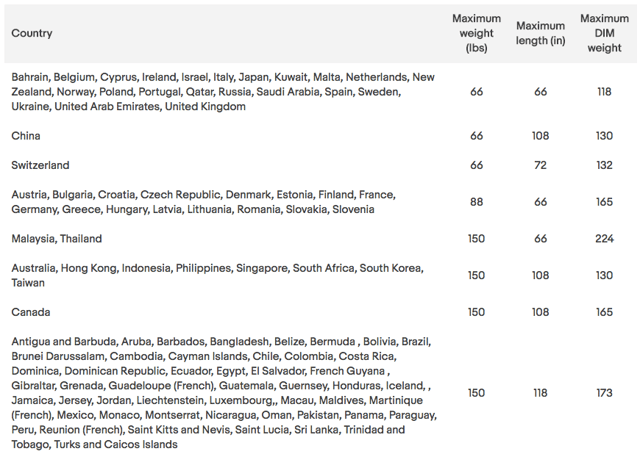640x454 pixels.
Task: Click the China country cell
Action: click(26, 135)
